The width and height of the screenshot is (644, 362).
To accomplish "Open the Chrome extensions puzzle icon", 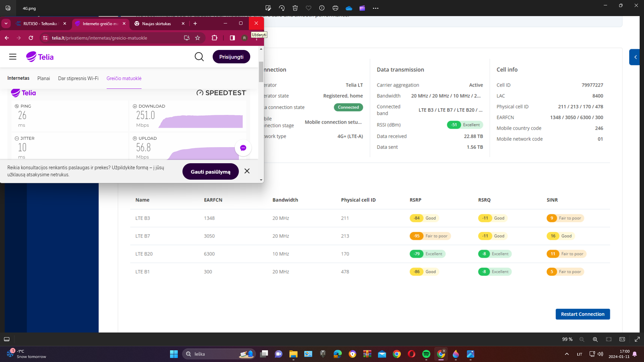I will pyautogui.click(x=215, y=38).
